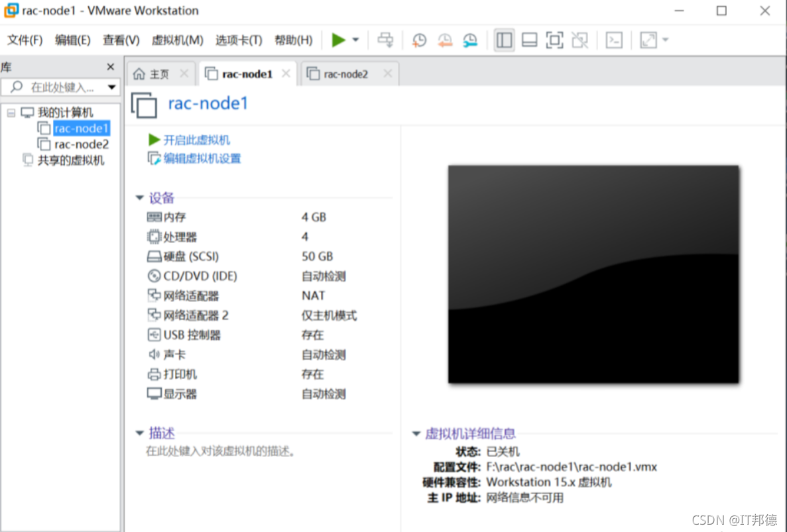Open the power options dropdown arrow beside play
This screenshot has width=787, height=532.
[x=355, y=40]
